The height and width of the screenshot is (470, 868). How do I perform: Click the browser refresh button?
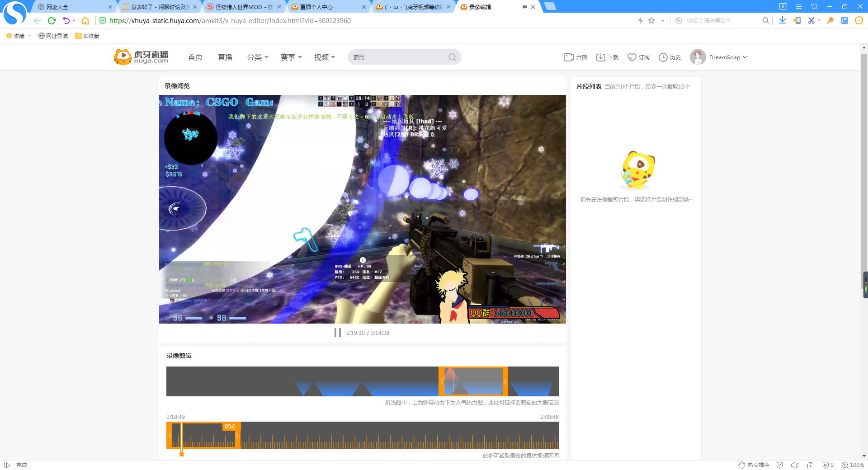click(52, 20)
